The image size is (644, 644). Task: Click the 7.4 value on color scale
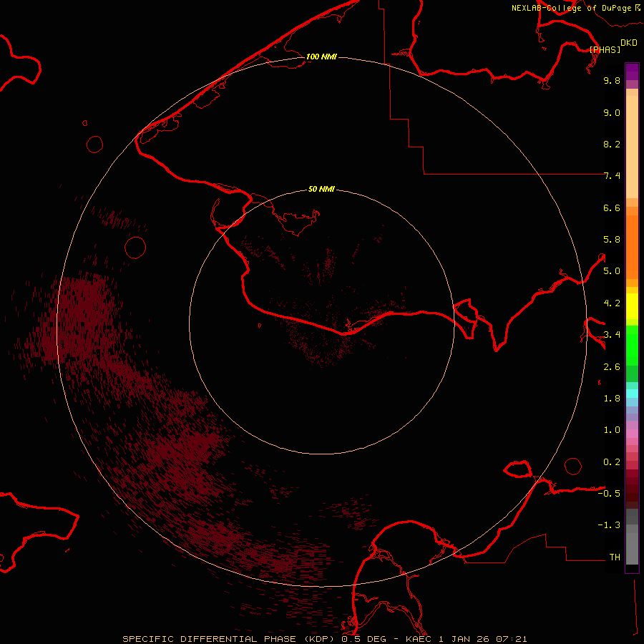pyautogui.click(x=612, y=176)
